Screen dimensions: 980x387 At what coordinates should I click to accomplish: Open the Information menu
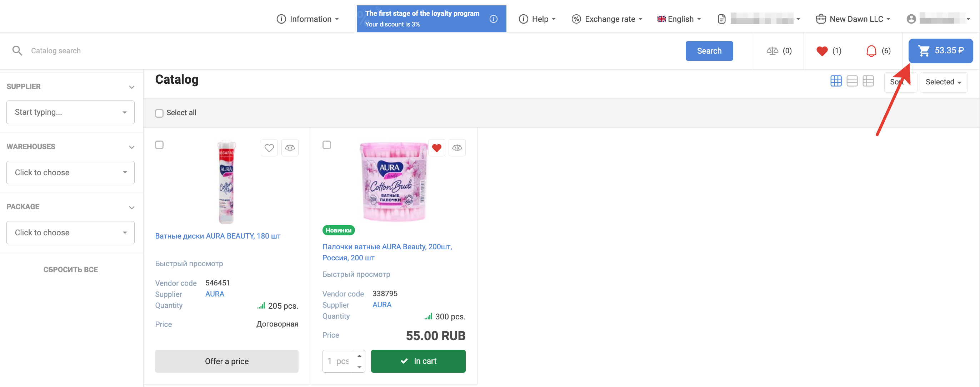pyautogui.click(x=307, y=19)
